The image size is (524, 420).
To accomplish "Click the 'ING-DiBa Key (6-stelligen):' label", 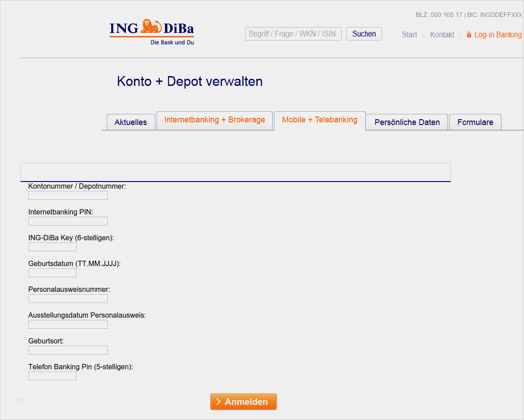I will (71, 238).
